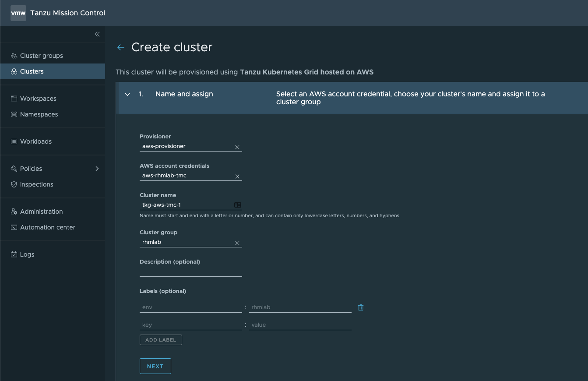588x381 pixels.
Task: Click the Administration sidebar icon
Action: (14, 212)
